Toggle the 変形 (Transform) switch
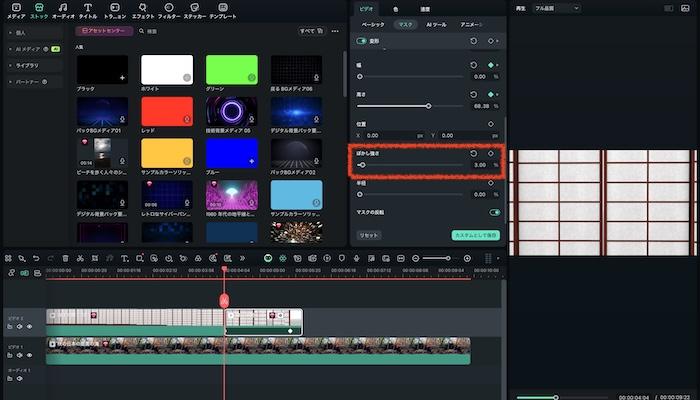The width and height of the screenshot is (700, 400). pos(362,41)
